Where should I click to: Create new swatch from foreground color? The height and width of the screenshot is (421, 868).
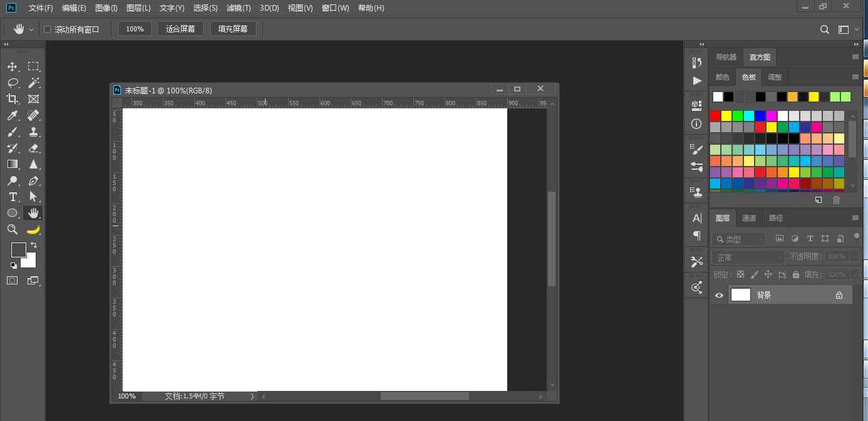click(818, 200)
